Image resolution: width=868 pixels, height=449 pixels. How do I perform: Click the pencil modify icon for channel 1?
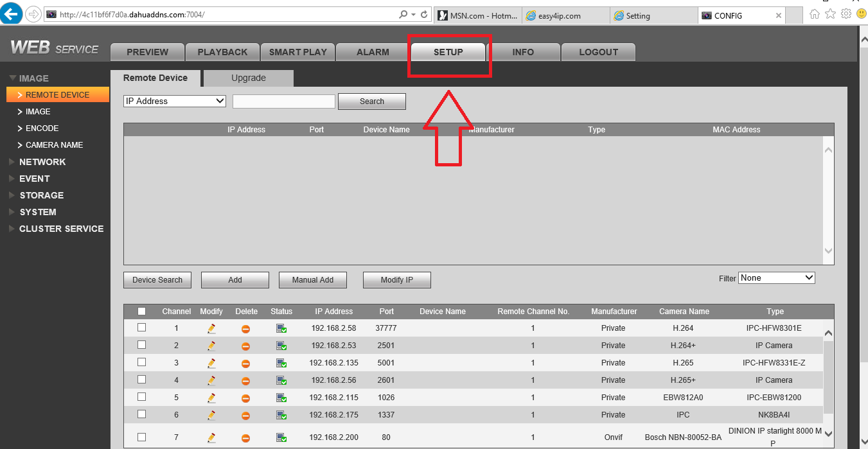tap(211, 328)
